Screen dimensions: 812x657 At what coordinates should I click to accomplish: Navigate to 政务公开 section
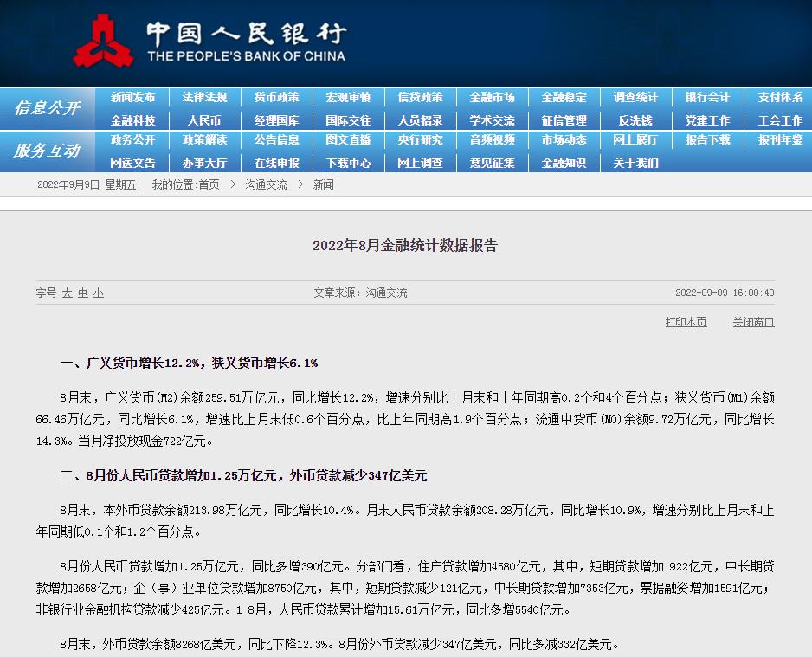click(132, 139)
